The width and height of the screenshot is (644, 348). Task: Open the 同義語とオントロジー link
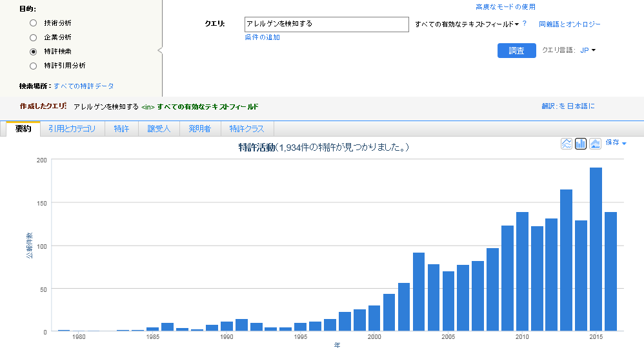569,24
